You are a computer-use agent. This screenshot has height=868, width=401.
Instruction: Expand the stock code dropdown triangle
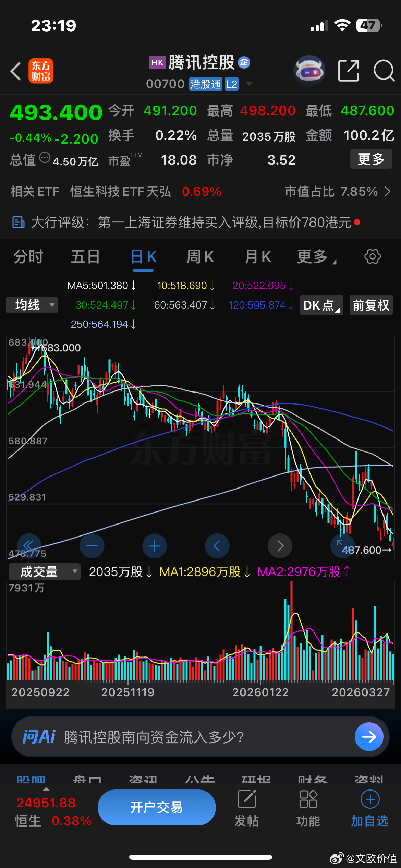[x=249, y=84]
